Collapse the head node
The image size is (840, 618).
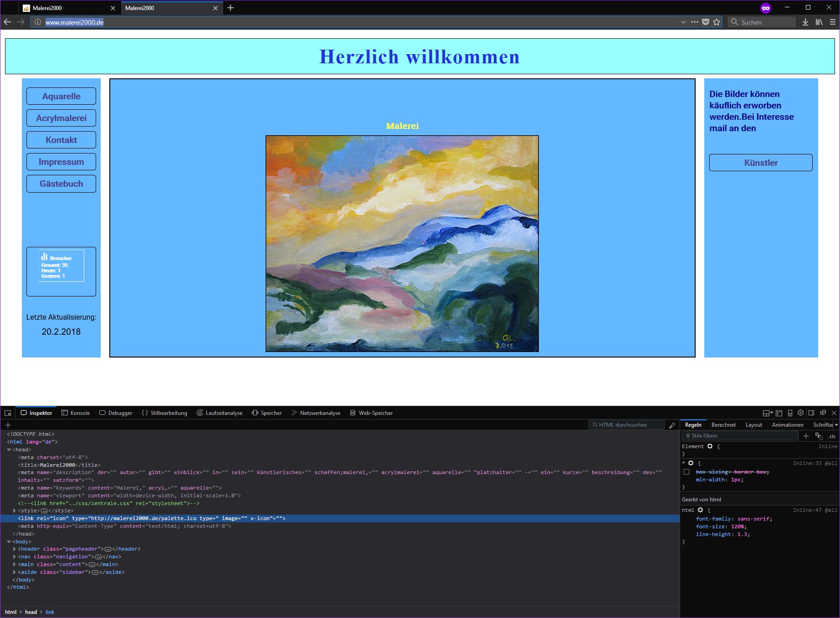(9, 450)
